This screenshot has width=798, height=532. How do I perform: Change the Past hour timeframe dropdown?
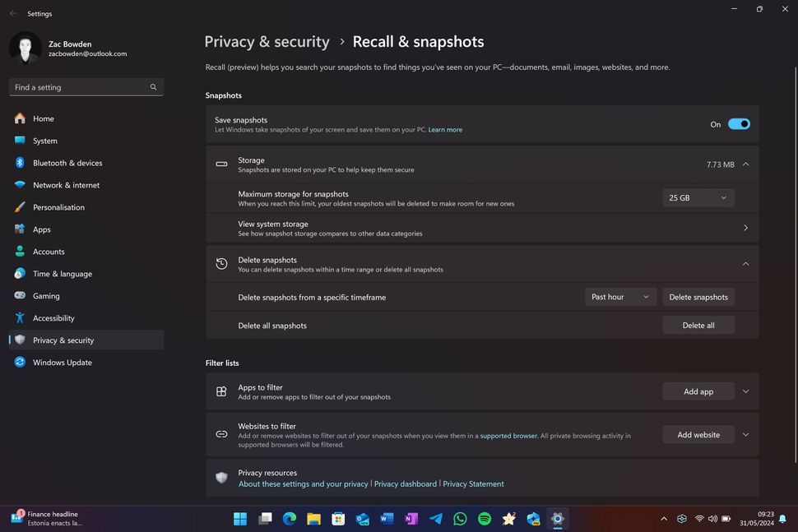[619, 297]
